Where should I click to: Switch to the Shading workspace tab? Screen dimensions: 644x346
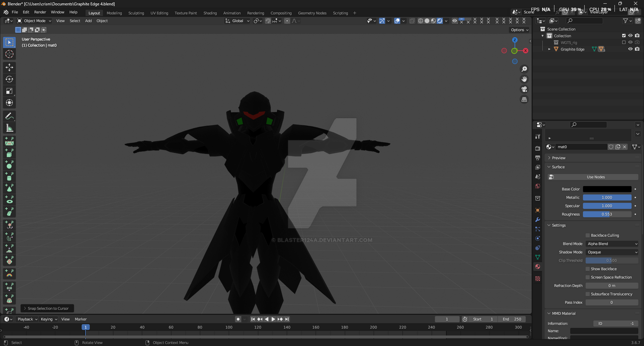click(210, 13)
